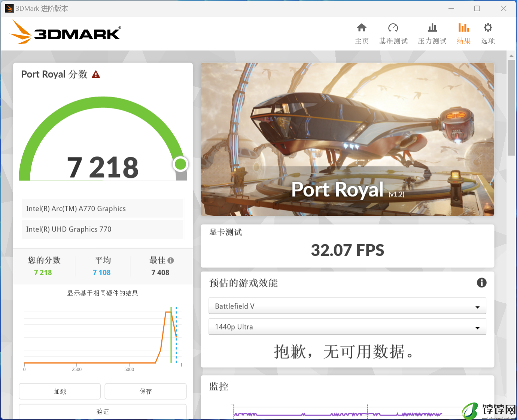This screenshot has width=517, height=420.
Task: Open the 压力测试 stress test icon
Action: point(432,28)
